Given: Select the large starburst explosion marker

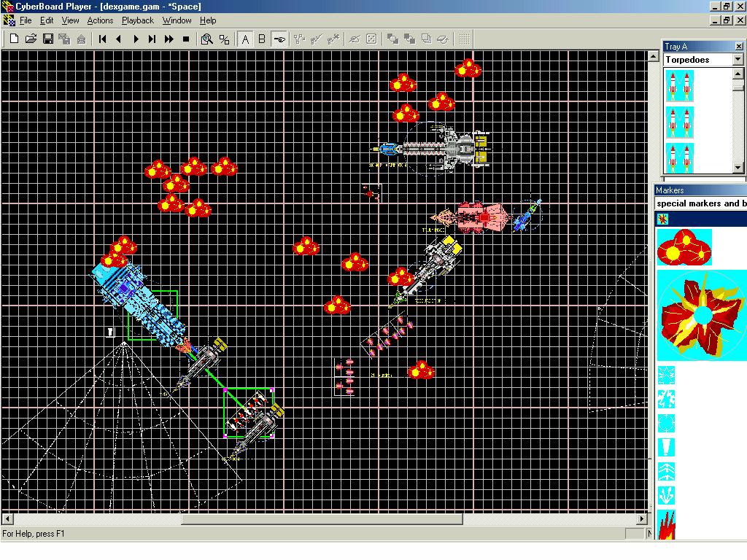Looking at the screenshot, I should tap(702, 315).
